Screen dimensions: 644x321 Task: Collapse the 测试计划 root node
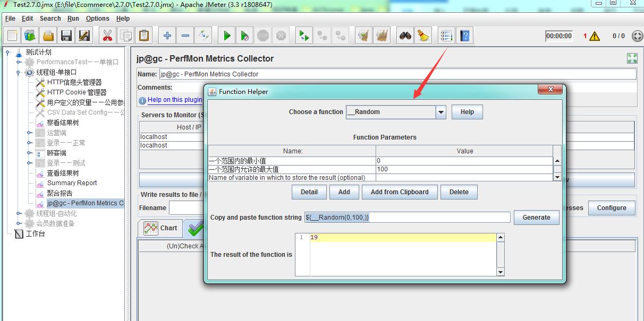point(8,52)
